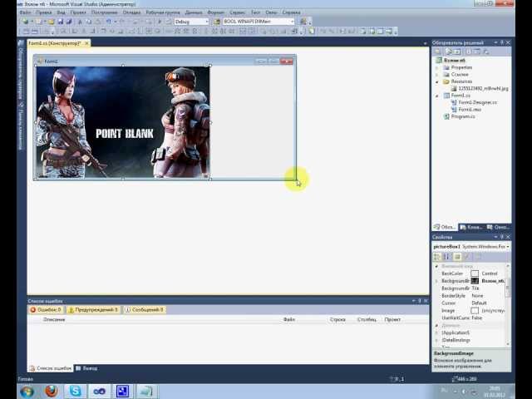This screenshot has height=399, width=532.
Task: Select the solution root node in Solution Explorer
Action: [x=455, y=61]
